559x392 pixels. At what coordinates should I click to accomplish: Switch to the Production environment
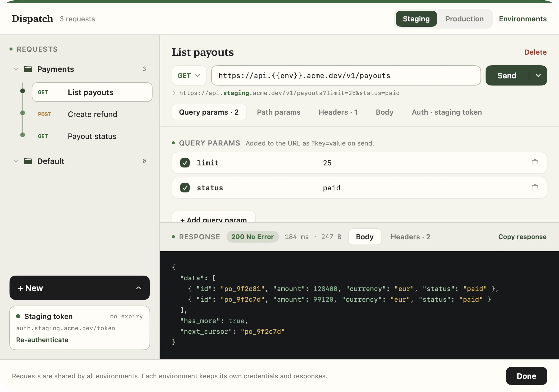464,19
